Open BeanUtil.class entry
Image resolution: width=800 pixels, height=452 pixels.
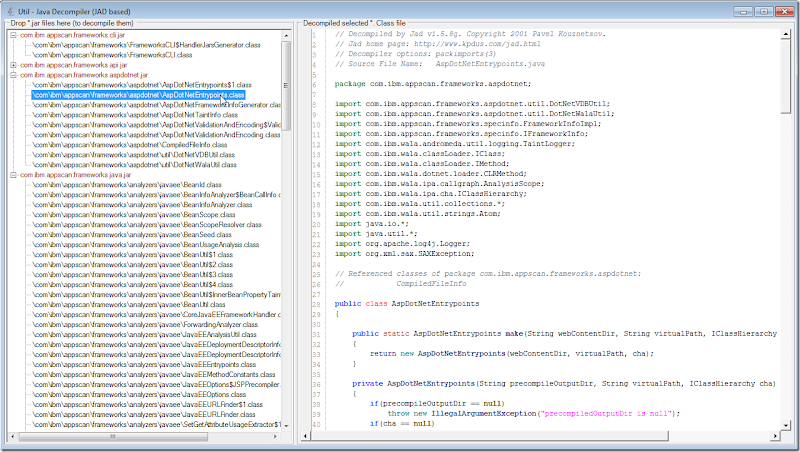click(129, 305)
